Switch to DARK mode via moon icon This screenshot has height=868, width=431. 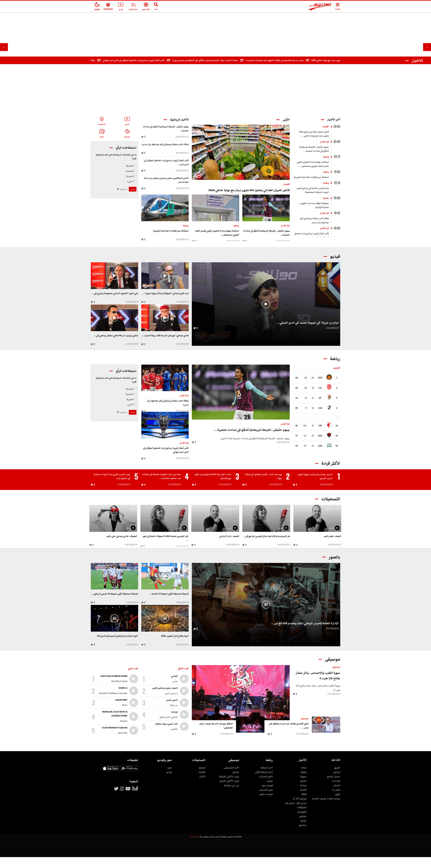click(97, 5)
